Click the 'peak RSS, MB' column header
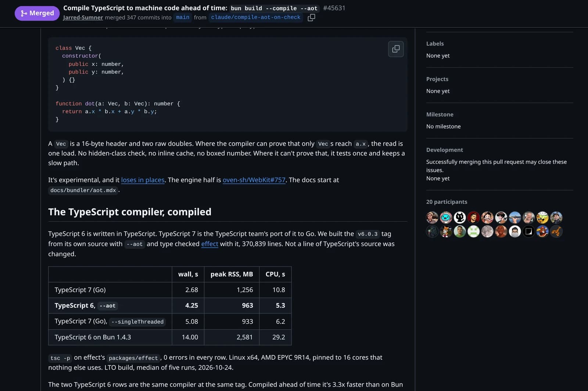Screen dimensions: 588x391 232,274
